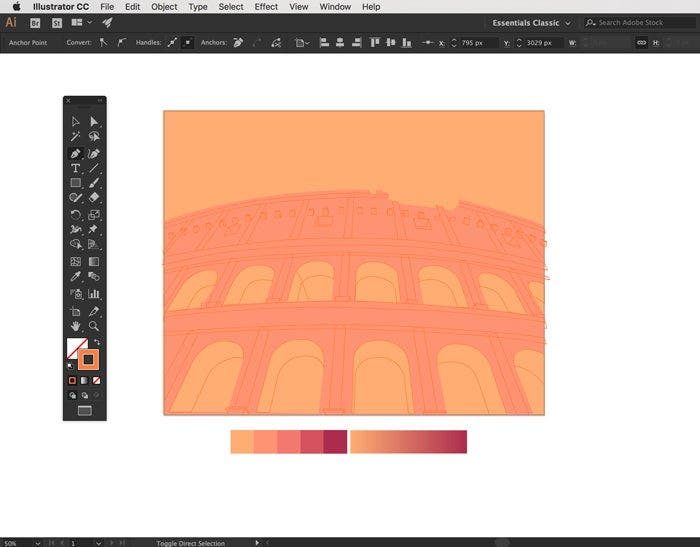Select the Zoom magnifier tool
The height and width of the screenshot is (547, 700).
click(94, 326)
